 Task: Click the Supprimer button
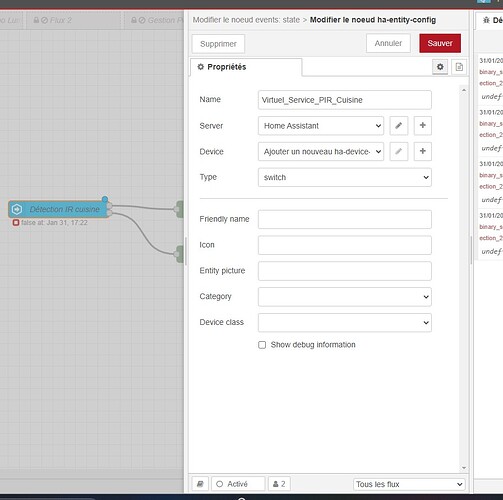(x=218, y=44)
